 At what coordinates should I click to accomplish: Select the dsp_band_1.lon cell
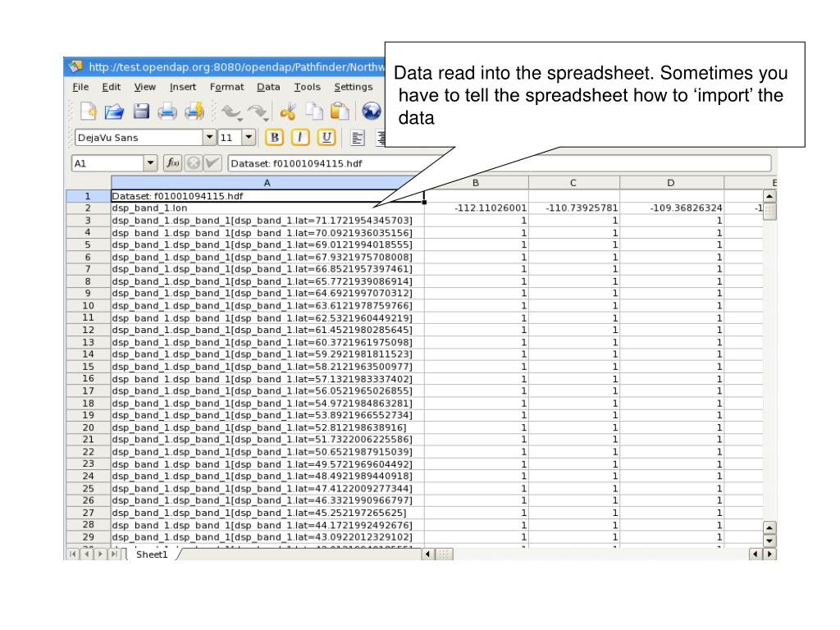click(x=267, y=208)
